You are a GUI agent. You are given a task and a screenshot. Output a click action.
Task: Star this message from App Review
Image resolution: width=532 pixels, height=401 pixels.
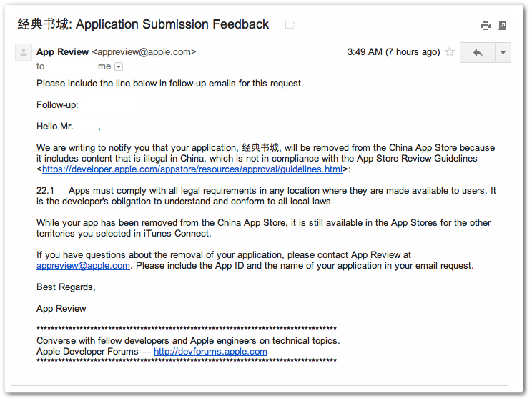tap(450, 52)
